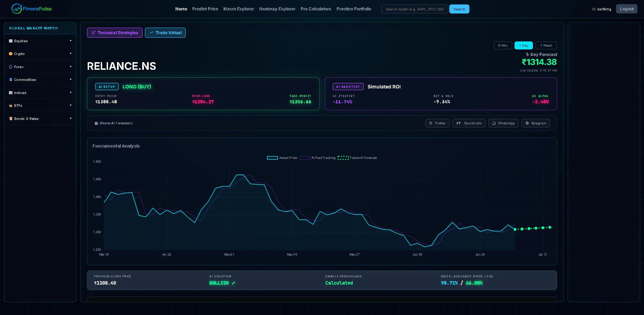Click the last green forecast dot on chart
644x315 pixels.
550,227
